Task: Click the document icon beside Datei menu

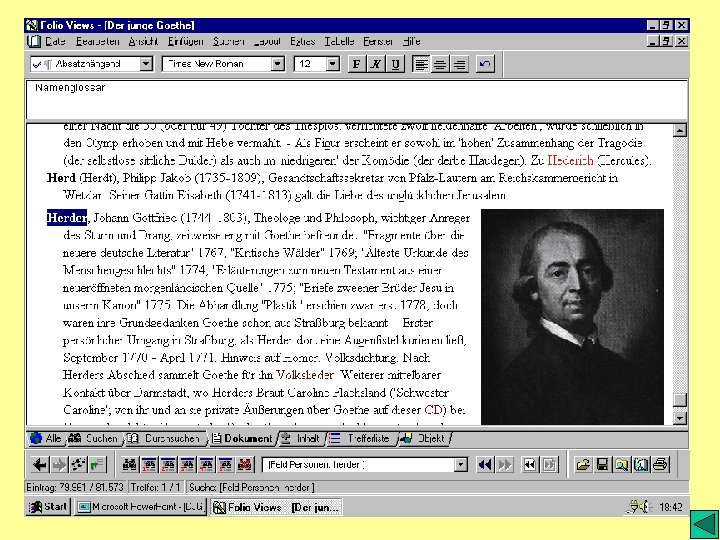Action: coord(34,41)
